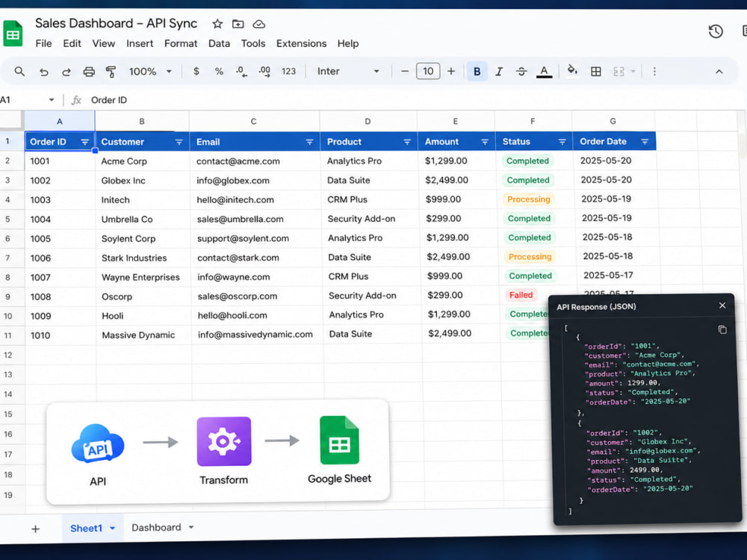
Task: Open the Insert menu
Action: (x=140, y=43)
